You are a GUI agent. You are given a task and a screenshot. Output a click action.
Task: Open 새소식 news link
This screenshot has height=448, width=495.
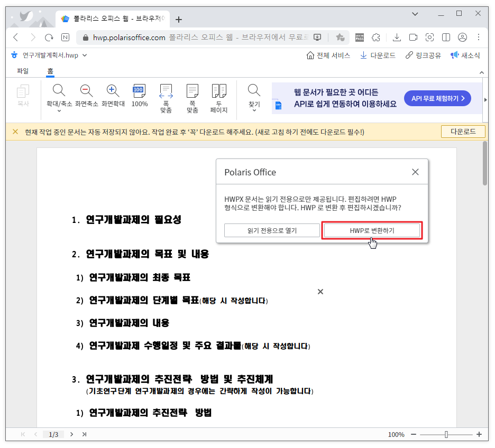465,55
